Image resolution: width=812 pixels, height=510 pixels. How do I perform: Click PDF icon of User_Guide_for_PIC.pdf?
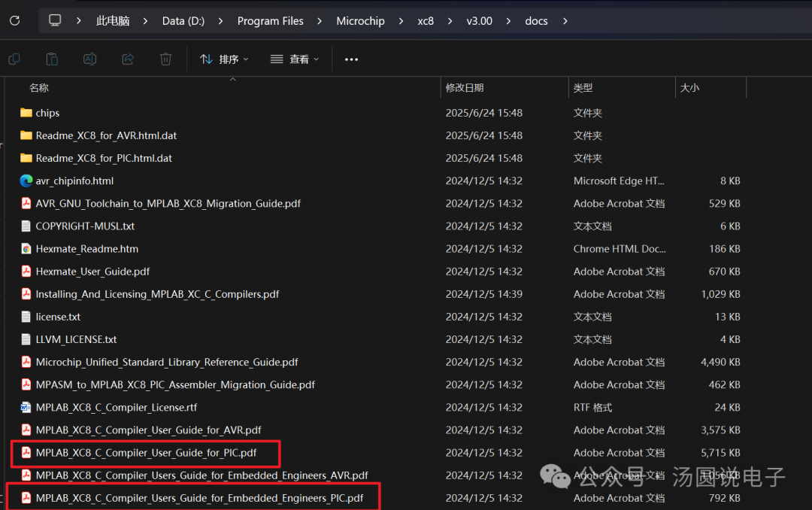(x=26, y=453)
